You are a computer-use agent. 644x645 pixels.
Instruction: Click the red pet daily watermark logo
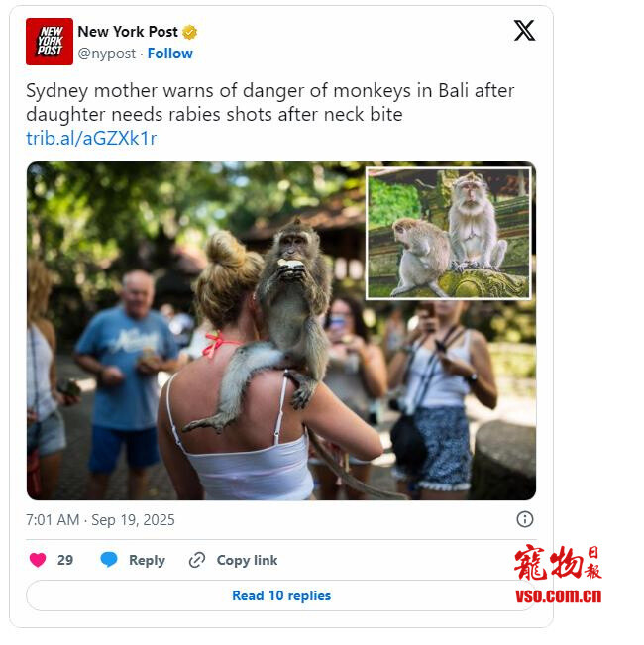558,563
